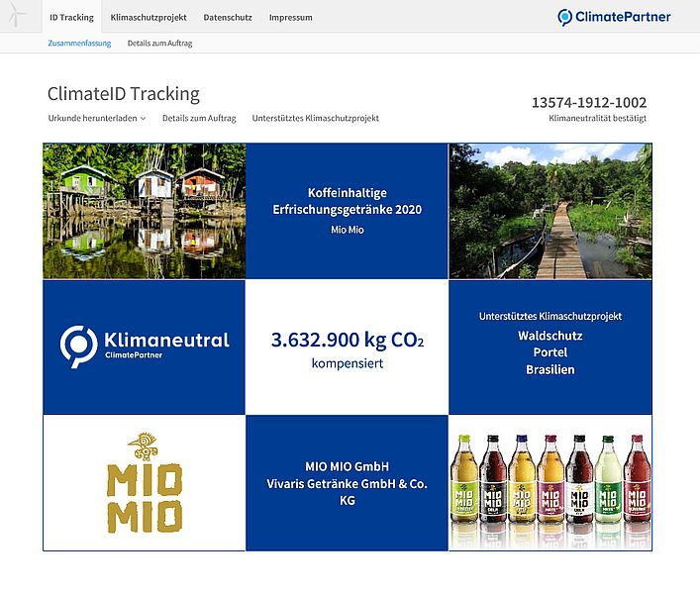Click Details zum Auftrag link below the heading
The height and width of the screenshot is (594, 700).
click(199, 118)
